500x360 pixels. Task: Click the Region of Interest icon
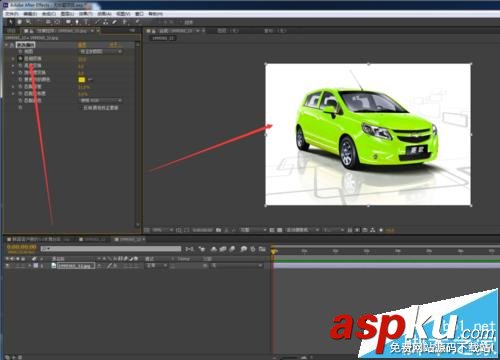(272, 230)
